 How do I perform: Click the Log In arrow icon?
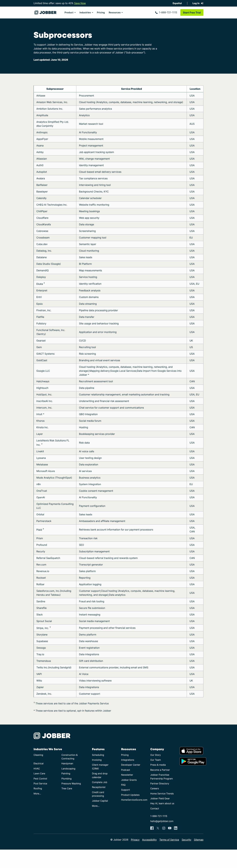click(202, 3)
